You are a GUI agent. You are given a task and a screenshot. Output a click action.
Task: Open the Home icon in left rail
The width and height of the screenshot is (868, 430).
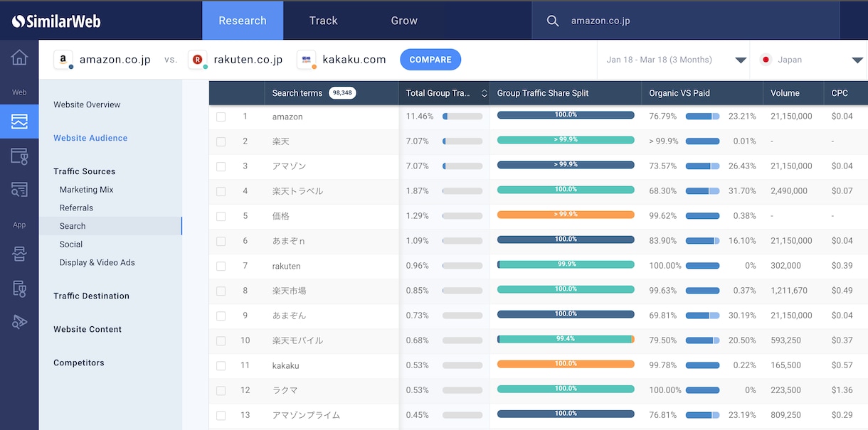(x=19, y=58)
